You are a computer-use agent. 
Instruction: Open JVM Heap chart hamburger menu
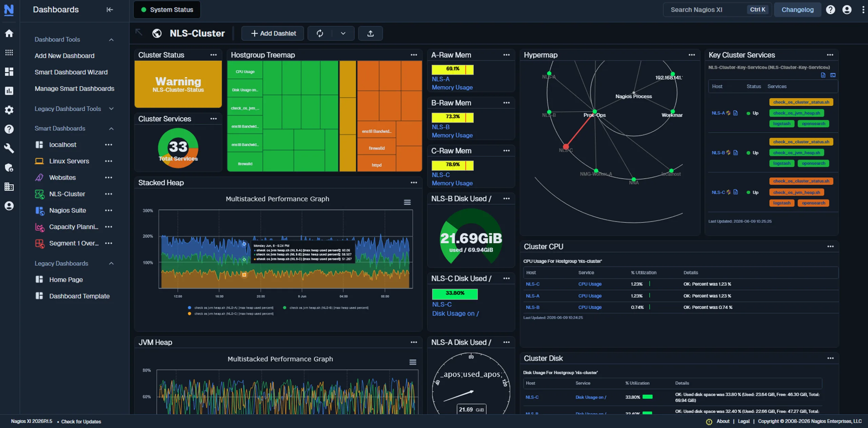413,362
